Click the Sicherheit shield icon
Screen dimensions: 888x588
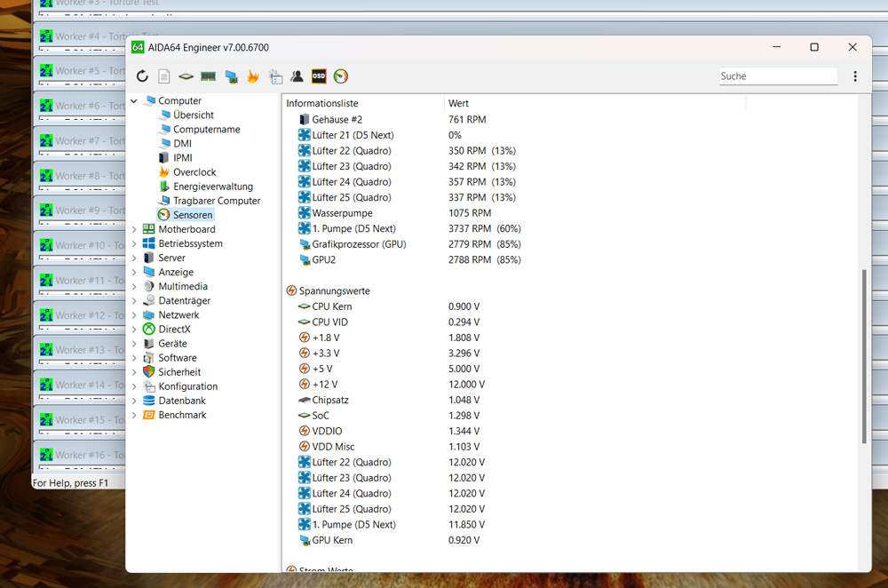[x=148, y=371]
